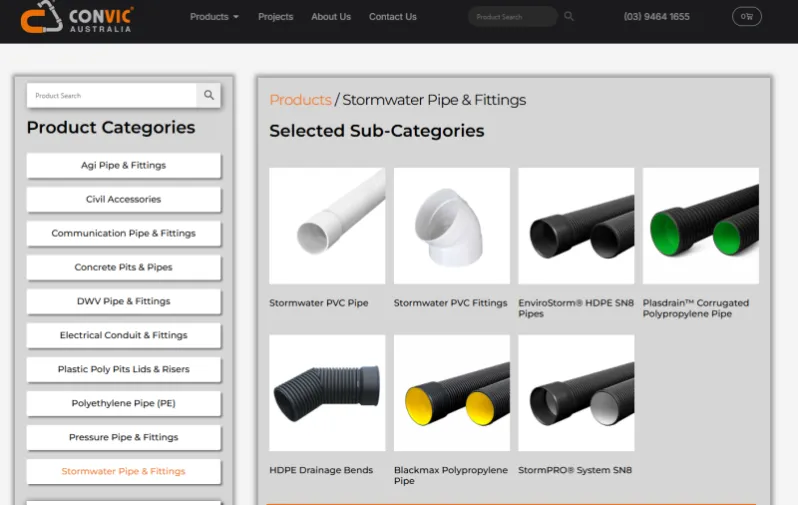Image resolution: width=798 pixels, height=505 pixels.
Task: Click the Products breadcrumb link
Action: (x=300, y=100)
